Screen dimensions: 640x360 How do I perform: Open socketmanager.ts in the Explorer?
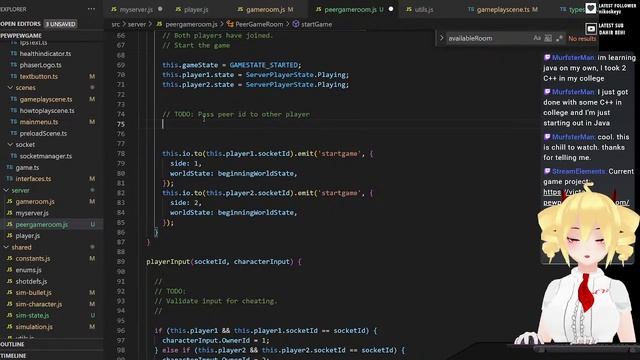click(x=45, y=156)
